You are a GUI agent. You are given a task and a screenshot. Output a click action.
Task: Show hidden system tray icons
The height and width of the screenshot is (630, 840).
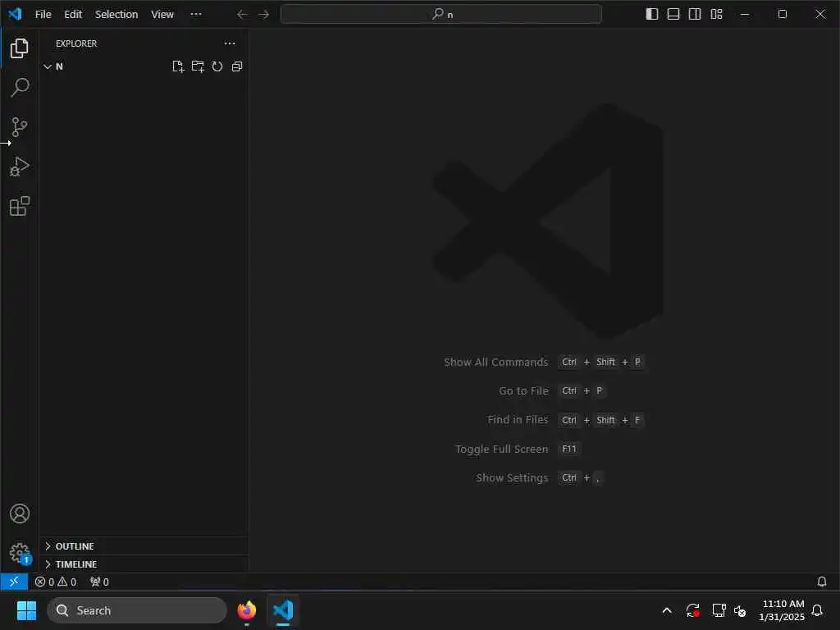coord(667,610)
